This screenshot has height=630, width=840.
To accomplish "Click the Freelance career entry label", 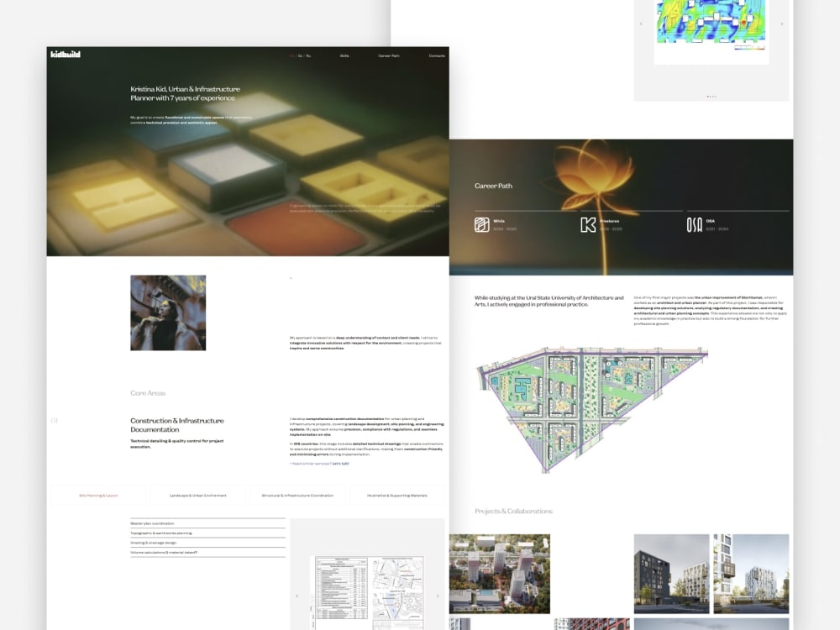I will point(610,221).
